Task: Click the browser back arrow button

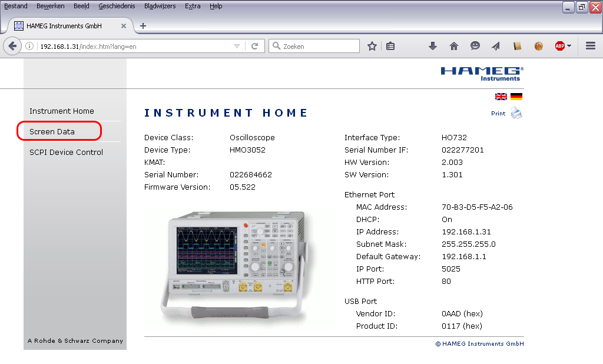Action: coord(12,46)
